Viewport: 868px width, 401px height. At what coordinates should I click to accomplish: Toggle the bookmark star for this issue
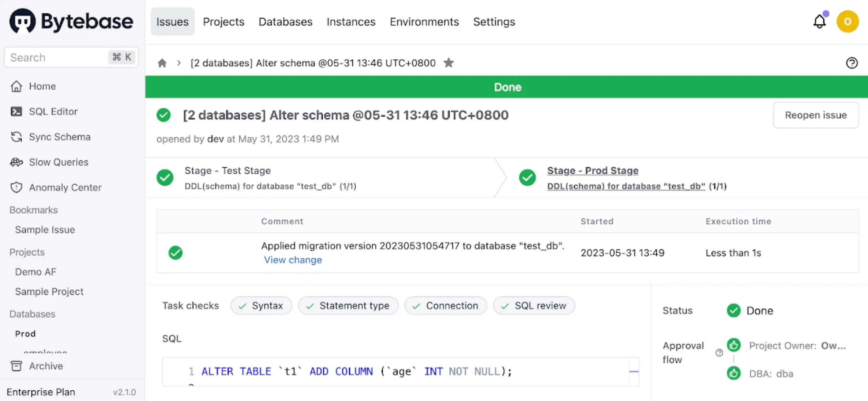point(448,63)
